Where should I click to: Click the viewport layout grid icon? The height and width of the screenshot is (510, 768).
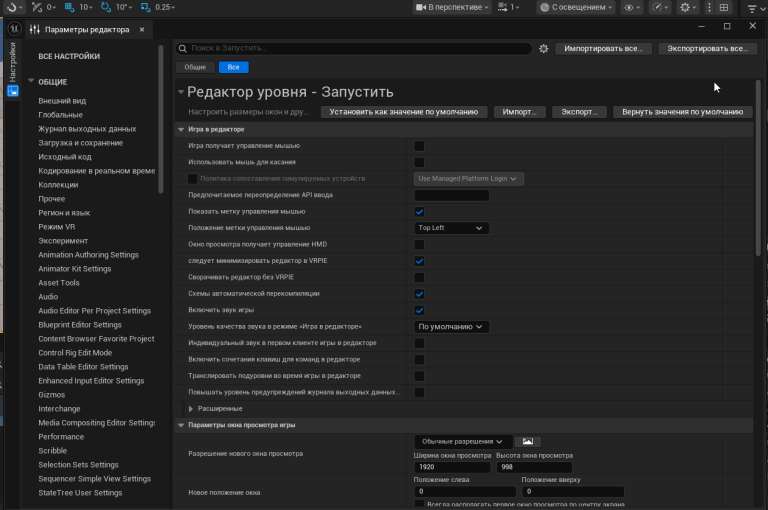pos(724,7)
